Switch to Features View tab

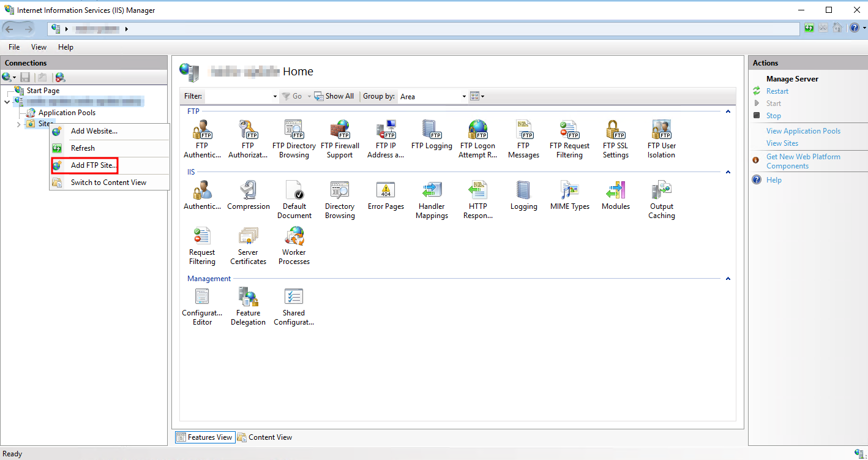click(x=204, y=437)
